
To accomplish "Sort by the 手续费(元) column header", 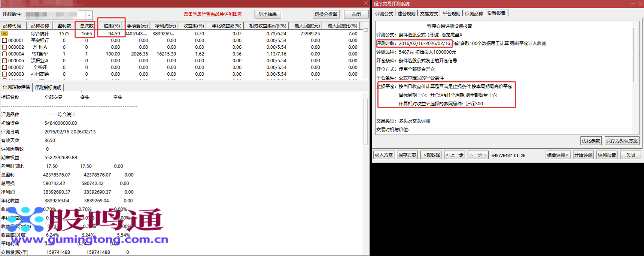I will pyautogui.click(x=137, y=26).
